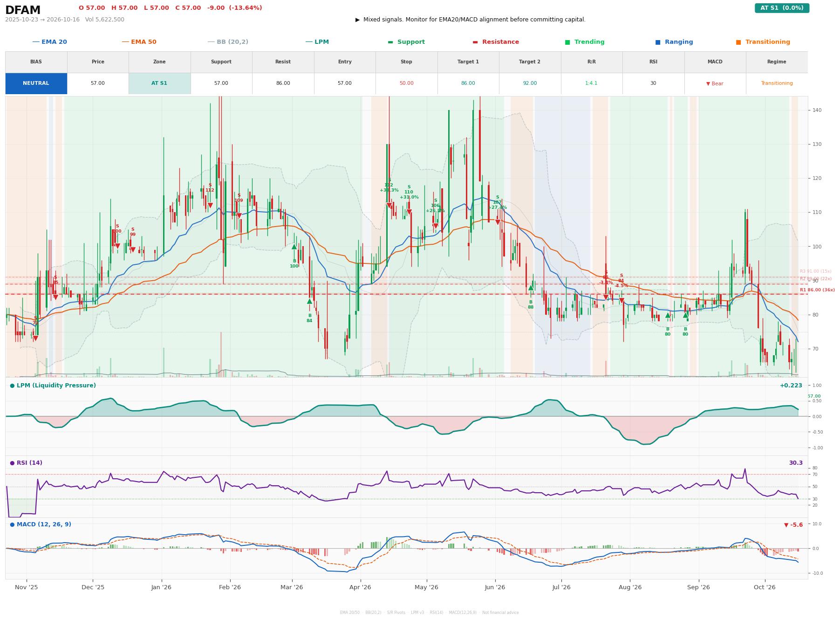The image size is (840, 620).
Task: Click the 1:4.1 risk-reward value
Action: (591, 83)
